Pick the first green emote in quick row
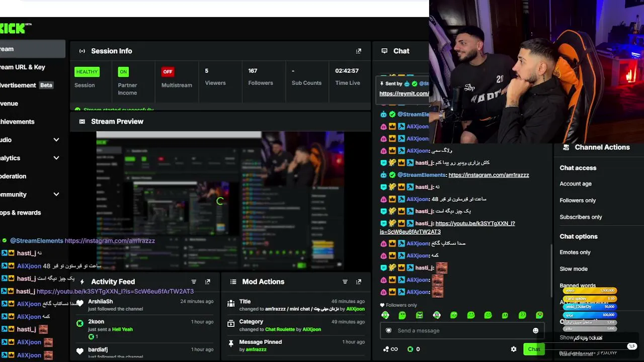 point(385,315)
